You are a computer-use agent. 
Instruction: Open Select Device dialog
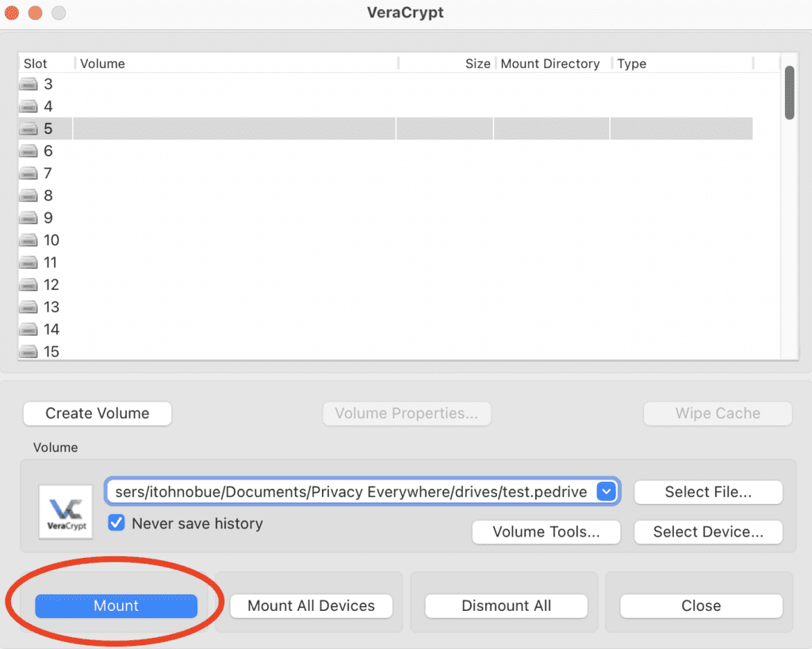(x=708, y=532)
